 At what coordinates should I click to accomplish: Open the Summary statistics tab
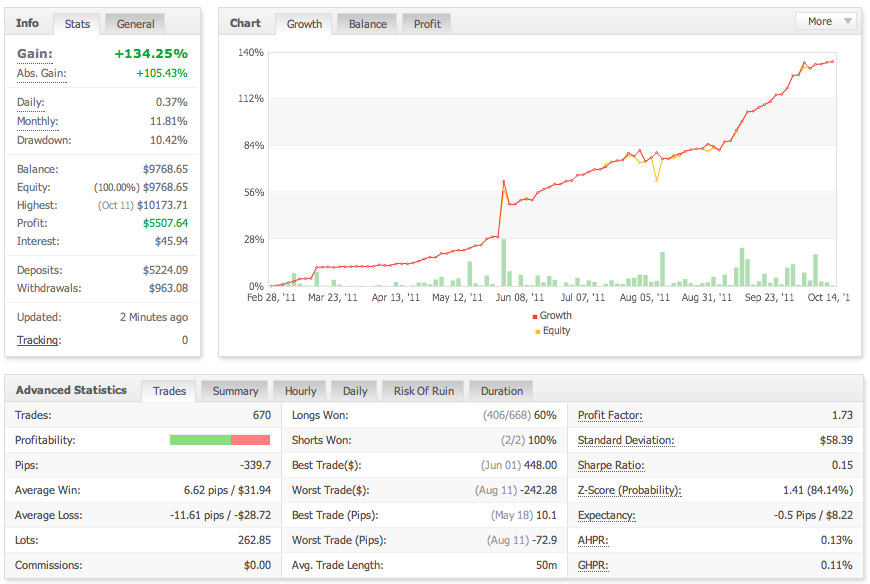235,391
